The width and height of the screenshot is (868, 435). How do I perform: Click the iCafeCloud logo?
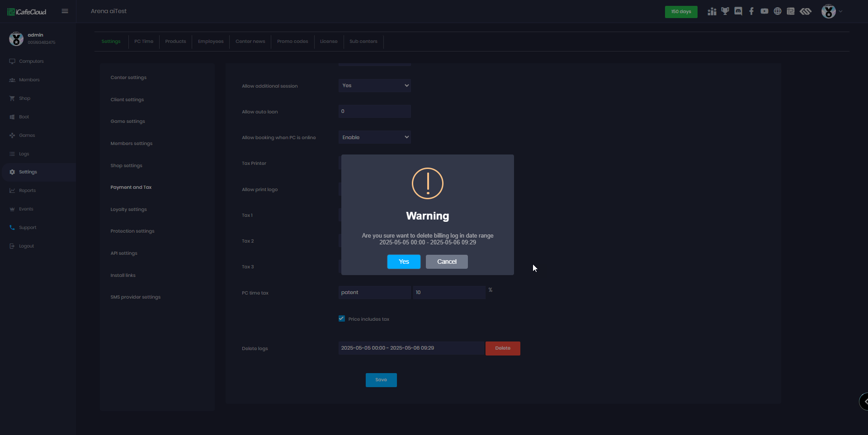tap(27, 12)
